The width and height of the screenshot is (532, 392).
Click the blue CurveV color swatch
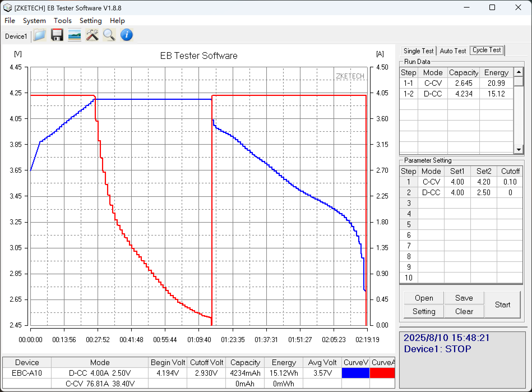coord(355,373)
